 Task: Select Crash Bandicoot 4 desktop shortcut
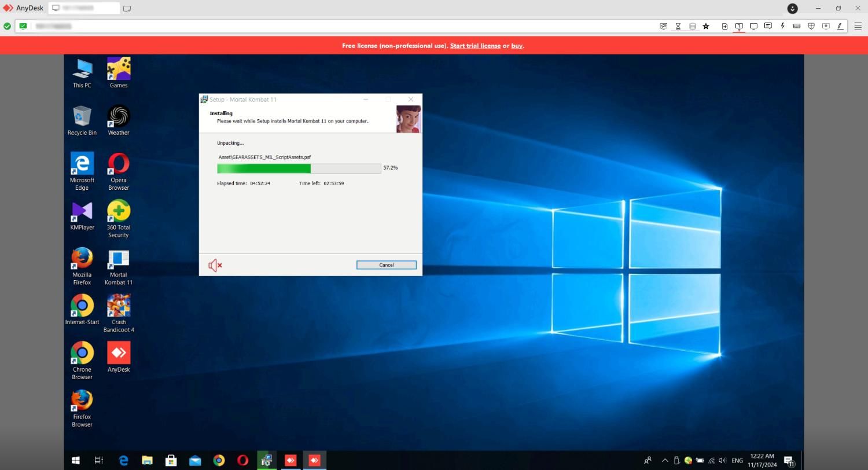[119, 313]
